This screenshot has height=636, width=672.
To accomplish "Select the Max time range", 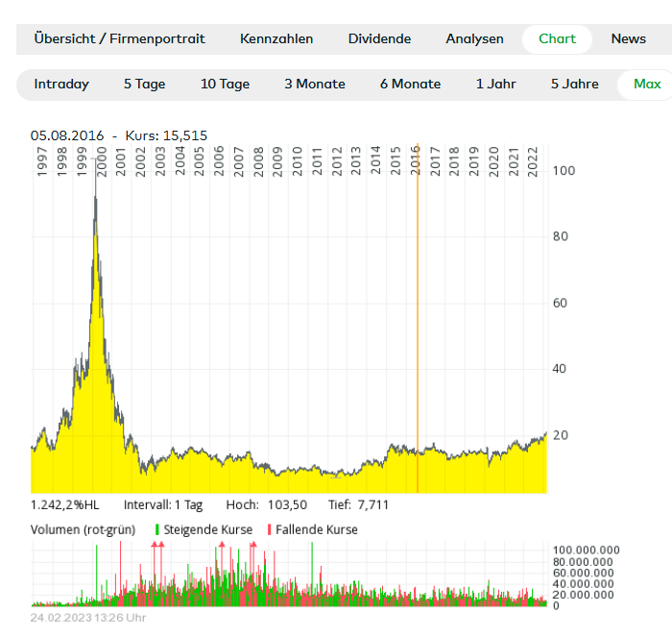I will (647, 85).
